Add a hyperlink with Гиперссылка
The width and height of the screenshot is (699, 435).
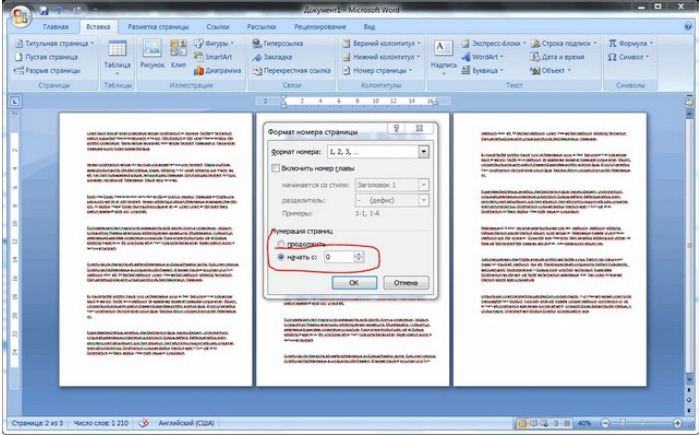click(278, 43)
